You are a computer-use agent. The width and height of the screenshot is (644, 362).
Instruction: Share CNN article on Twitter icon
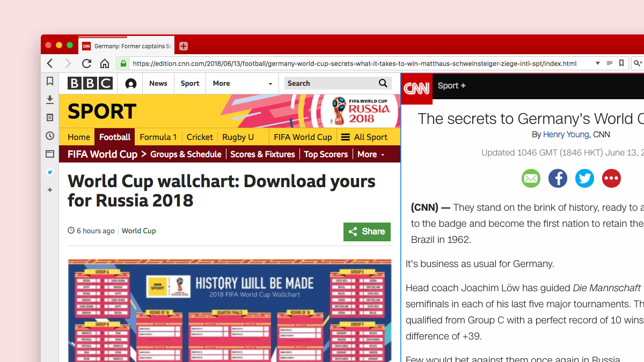pyautogui.click(x=584, y=178)
